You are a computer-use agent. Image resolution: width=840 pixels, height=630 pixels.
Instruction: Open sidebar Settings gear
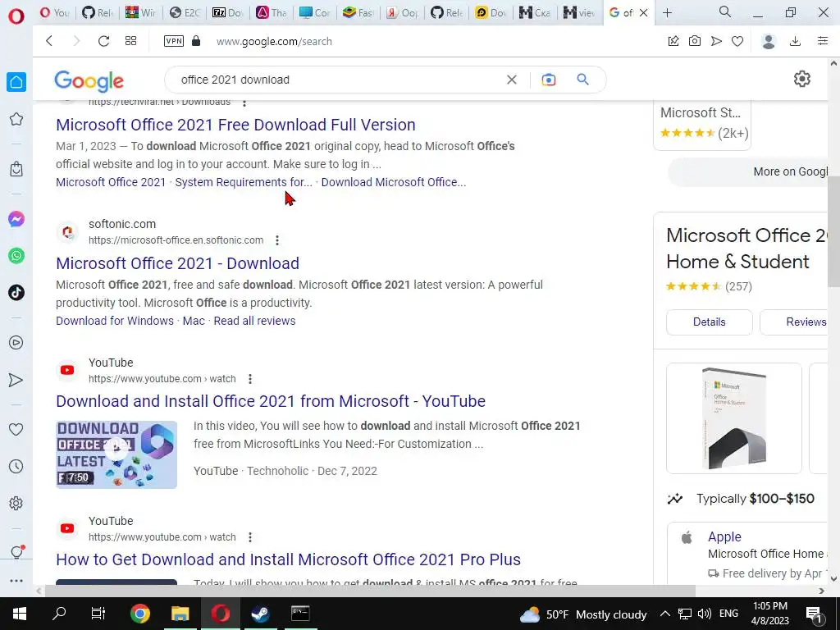16,504
